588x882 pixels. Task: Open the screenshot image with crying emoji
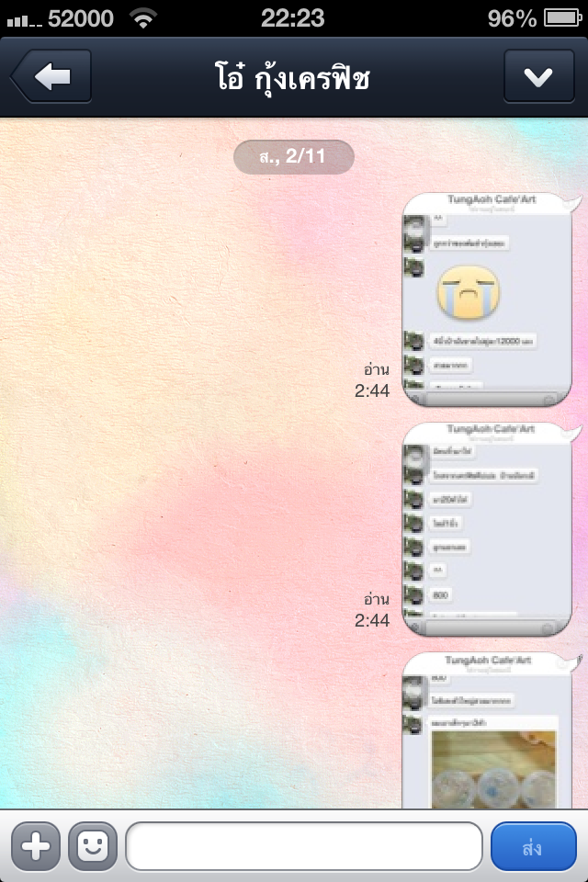click(487, 300)
